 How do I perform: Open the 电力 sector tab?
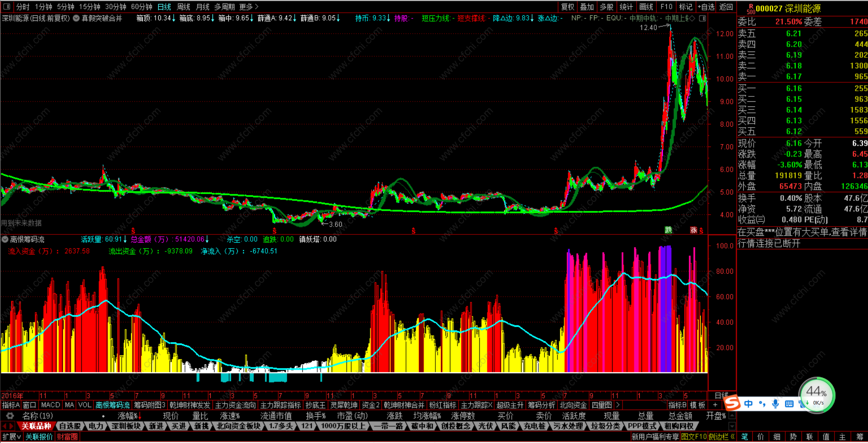tap(95, 426)
